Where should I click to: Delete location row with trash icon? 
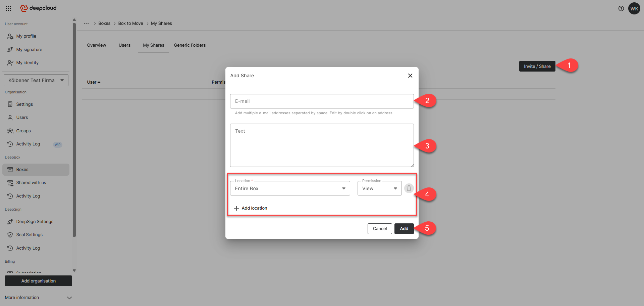409,188
